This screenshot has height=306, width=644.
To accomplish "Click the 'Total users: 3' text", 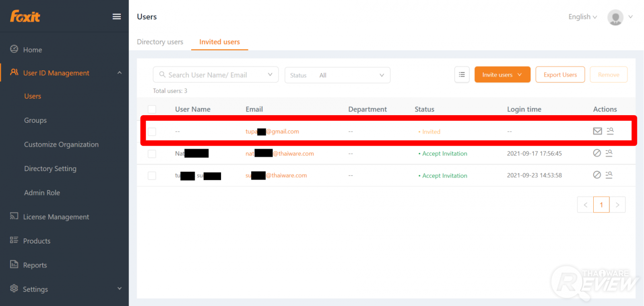I will pyautogui.click(x=170, y=91).
